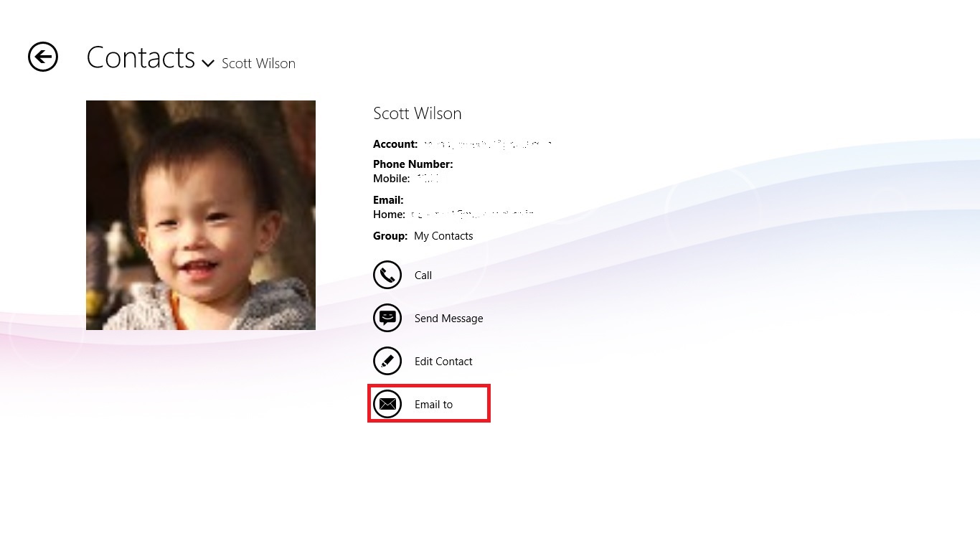Tap the pencil Edit Contact icon

tap(387, 361)
